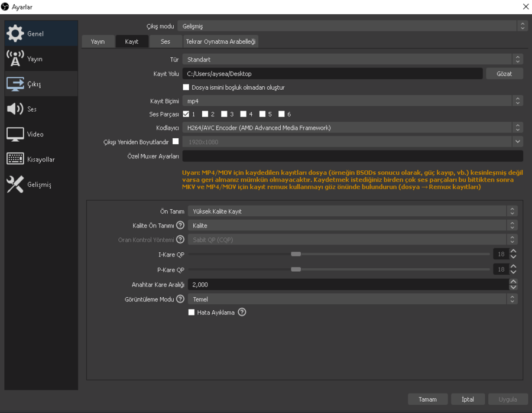The width and height of the screenshot is (532, 413).
Task: Open the Genel settings gear icon
Action: [15, 34]
